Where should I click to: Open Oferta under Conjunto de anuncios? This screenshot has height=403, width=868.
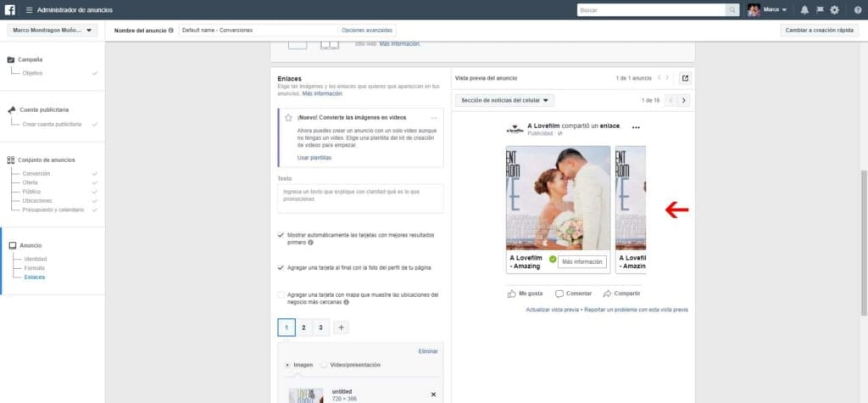tap(30, 182)
